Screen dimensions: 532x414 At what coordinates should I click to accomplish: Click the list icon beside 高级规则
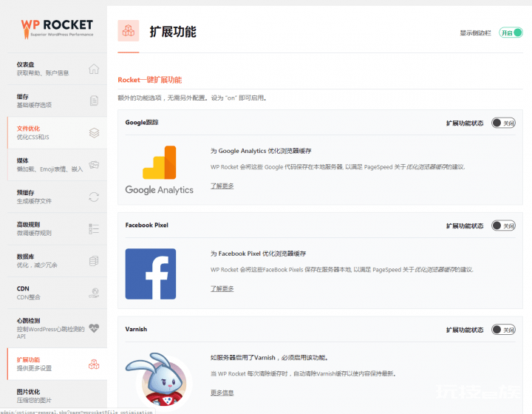(94, 228)
